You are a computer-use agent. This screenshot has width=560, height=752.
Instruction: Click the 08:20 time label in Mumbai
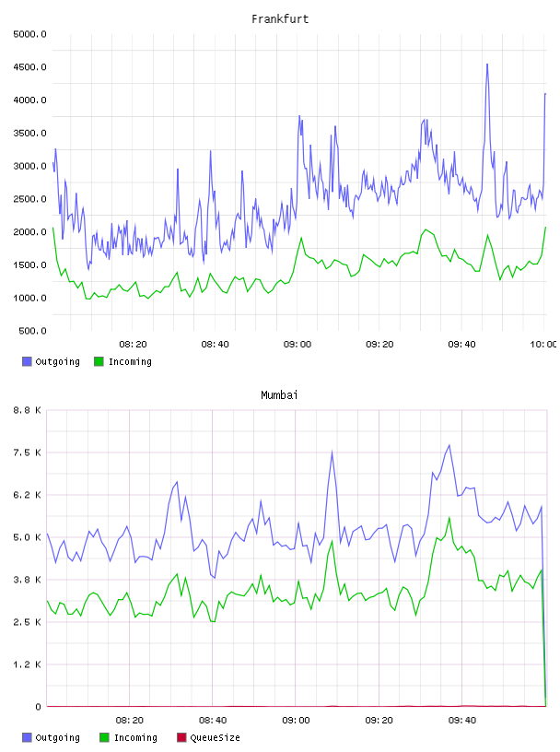130,721
